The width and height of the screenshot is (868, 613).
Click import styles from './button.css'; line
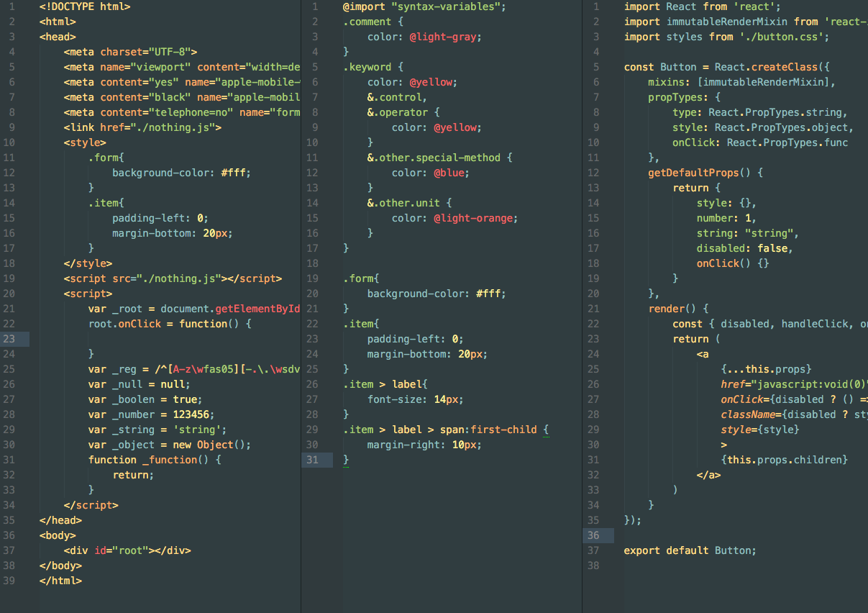[727, 37]
